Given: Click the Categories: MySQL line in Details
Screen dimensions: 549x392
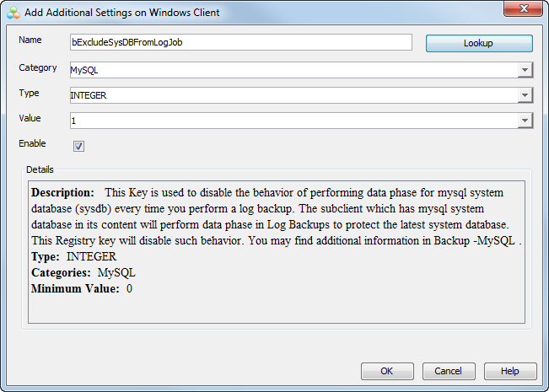Looking at the screenshot, I should tap(83, 273).
